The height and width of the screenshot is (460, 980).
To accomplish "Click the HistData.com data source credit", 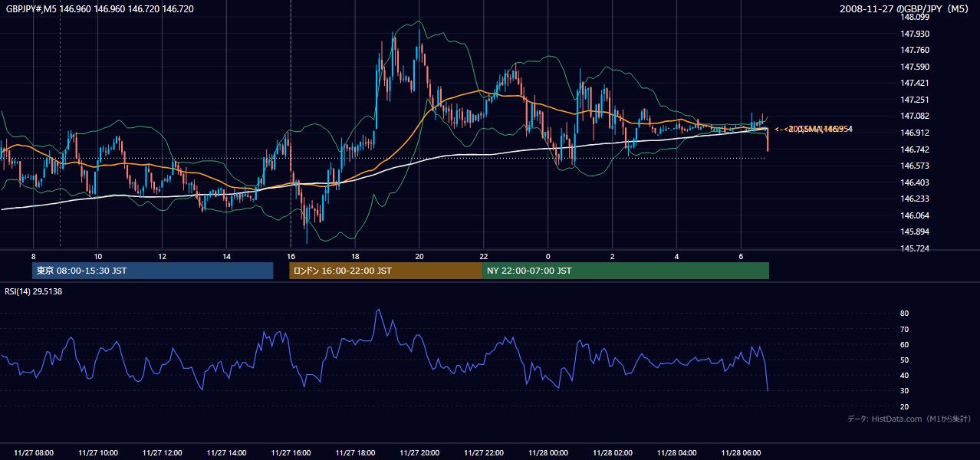I will (909, 419).
